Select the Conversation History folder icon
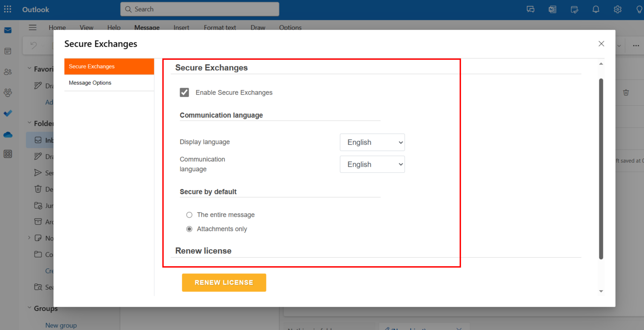 pyautogui.click(x=38, y=254)
